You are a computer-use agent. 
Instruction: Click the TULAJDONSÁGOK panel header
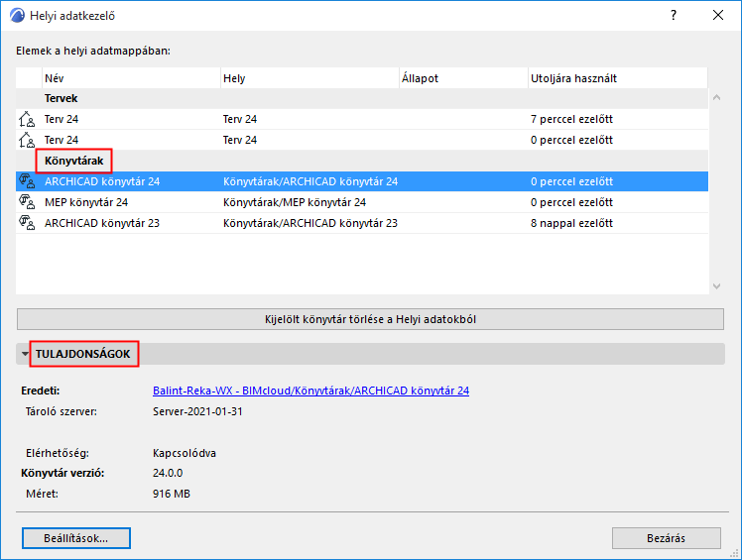(x=370, y=354)
